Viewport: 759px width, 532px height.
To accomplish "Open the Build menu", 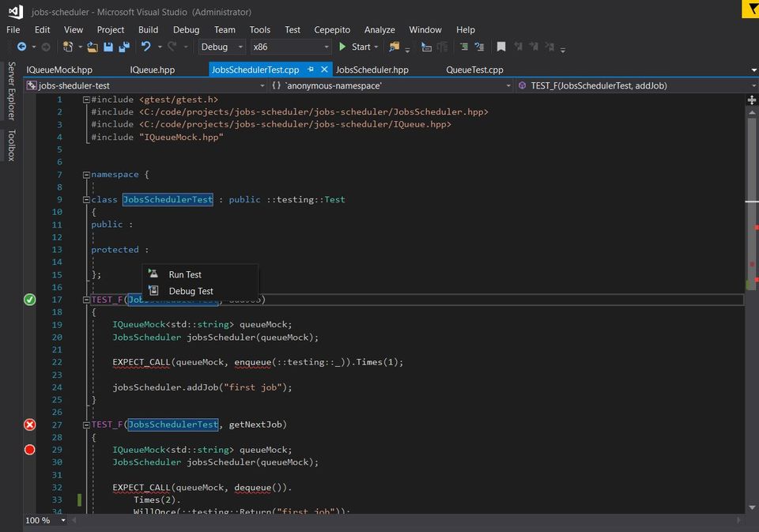I will (148, 29).
